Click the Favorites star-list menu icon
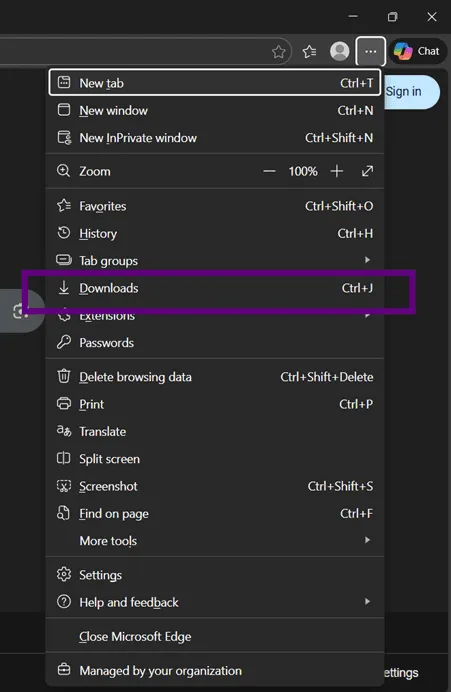Image resolution: width=451 pixels, height=692 pixels. [x=64, y=205]
